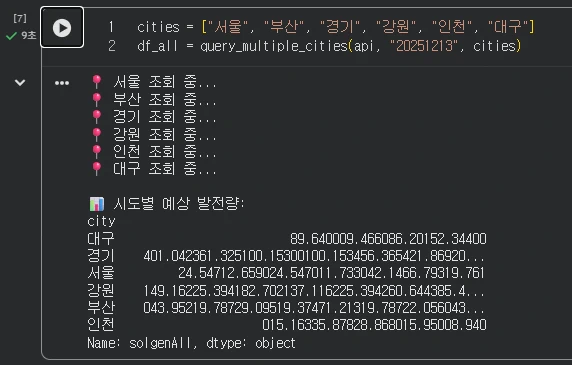Click the green success checkmark status
Image resolution: width=572 pixels, height=365 pixels.
click(x=11, y=36)
